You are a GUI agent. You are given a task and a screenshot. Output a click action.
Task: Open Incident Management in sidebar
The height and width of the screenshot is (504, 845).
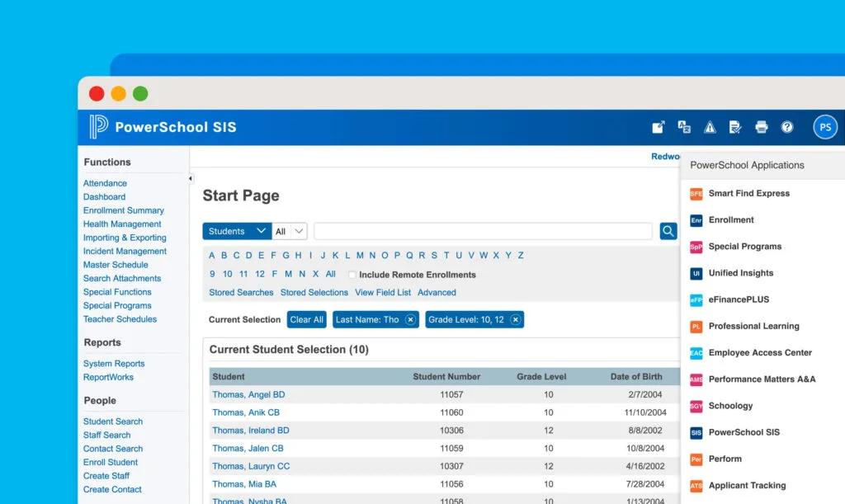[125, 252]
